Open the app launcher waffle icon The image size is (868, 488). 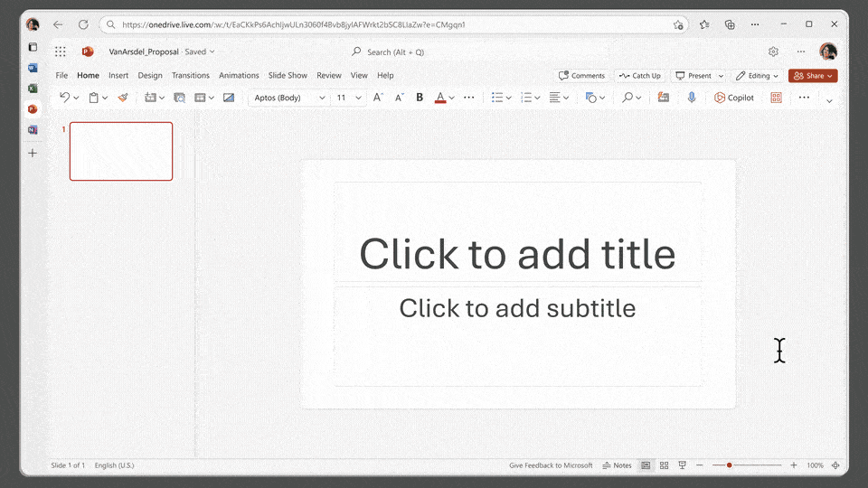pos(61,52)
